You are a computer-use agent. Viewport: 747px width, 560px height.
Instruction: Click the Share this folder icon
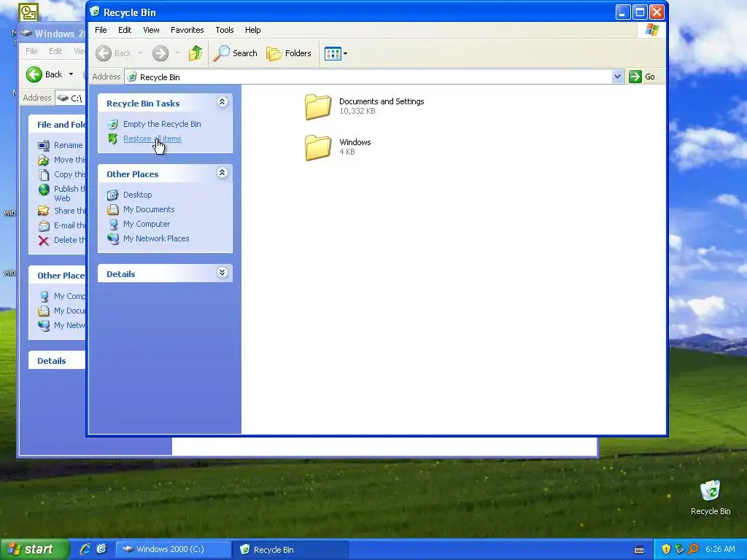point(43,211)
